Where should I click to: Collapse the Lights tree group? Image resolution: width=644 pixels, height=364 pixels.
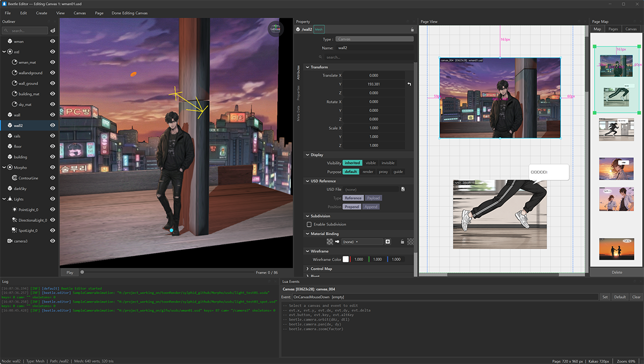(x=4, y=199)
